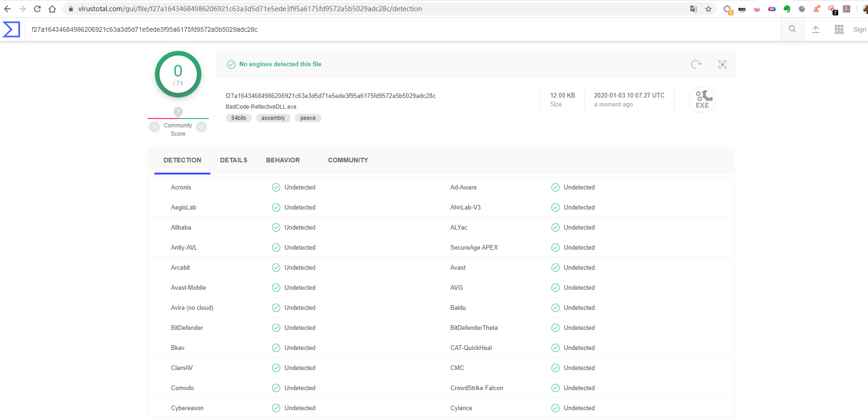Vote harmless with the Community Score checkmark
Image resolution: width=868 pixels, height=419 pixels.
click(201, 127)
